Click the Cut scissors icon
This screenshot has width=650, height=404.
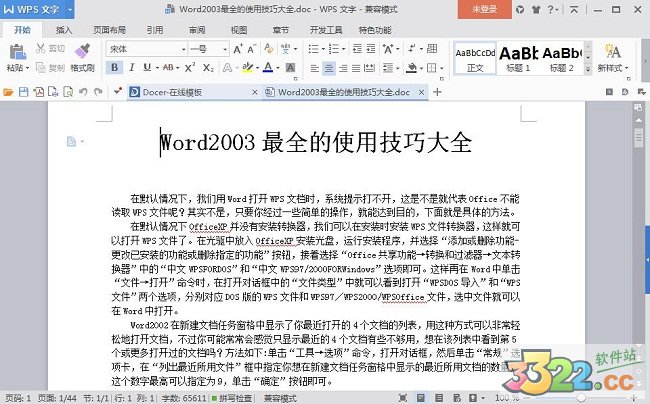point(40,48)
